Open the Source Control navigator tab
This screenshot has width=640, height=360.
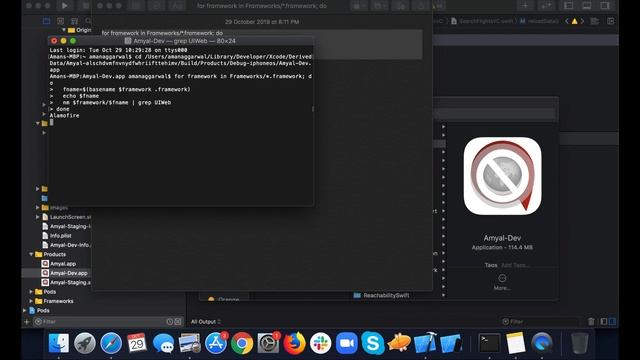[60, 21]
